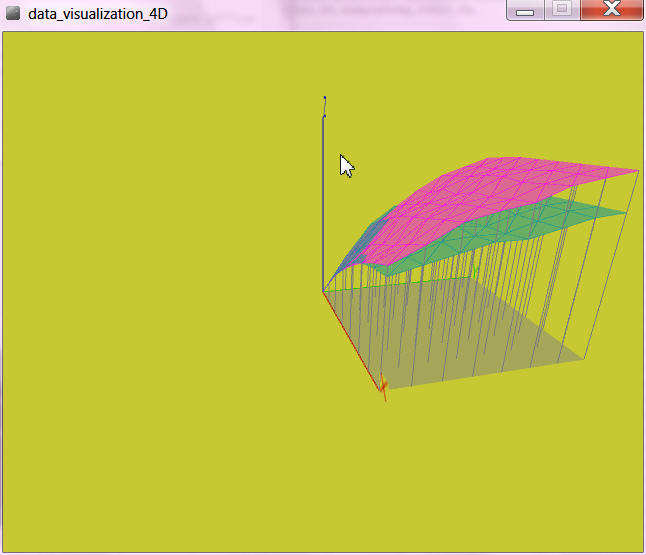Click the origin where the axes meet
Viewport: 646px width, 555px height.
[323, 291]
